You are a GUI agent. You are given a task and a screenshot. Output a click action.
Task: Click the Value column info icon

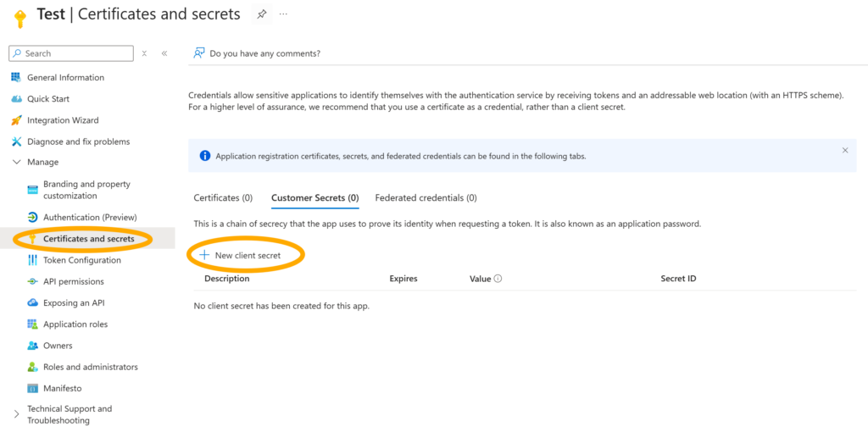[x=498, y=279]
